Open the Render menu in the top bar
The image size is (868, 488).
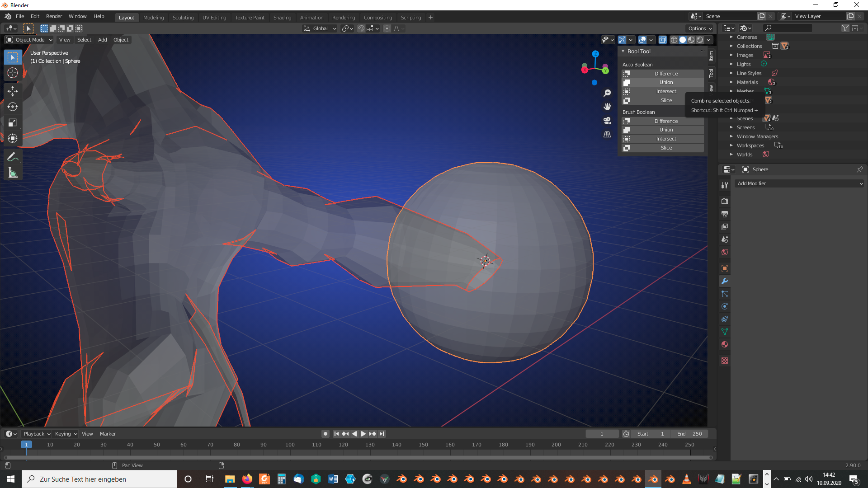point(54,16)
